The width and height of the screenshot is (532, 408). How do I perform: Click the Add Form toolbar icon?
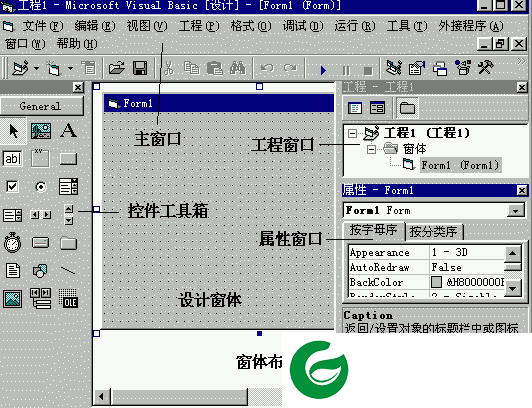click(53, 68)
